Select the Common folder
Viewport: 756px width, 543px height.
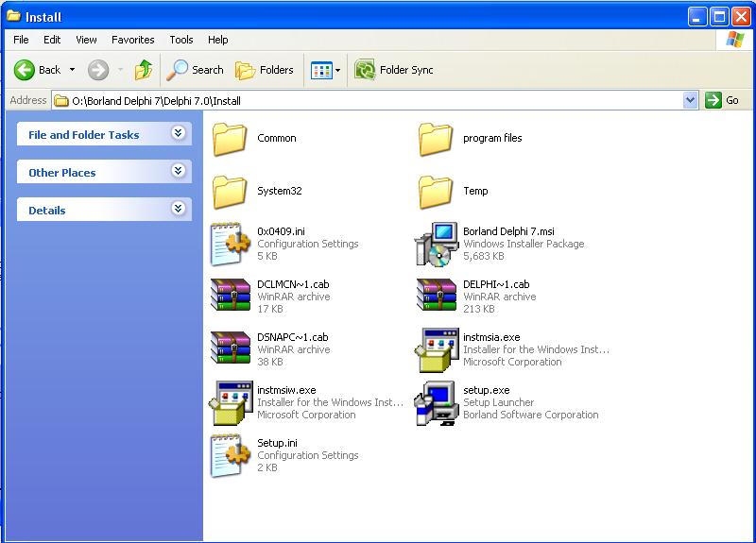(231, 139)
